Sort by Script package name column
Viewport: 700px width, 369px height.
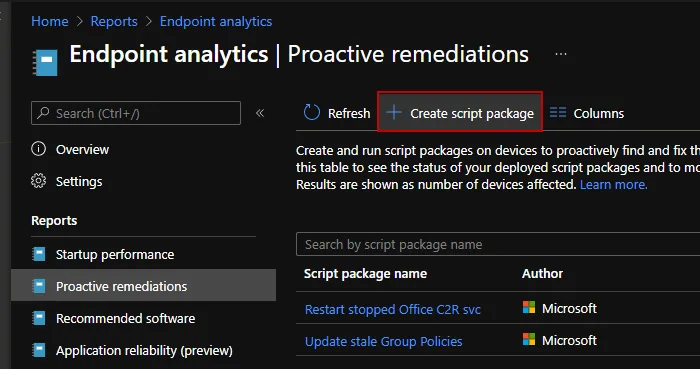click(365, 274)
